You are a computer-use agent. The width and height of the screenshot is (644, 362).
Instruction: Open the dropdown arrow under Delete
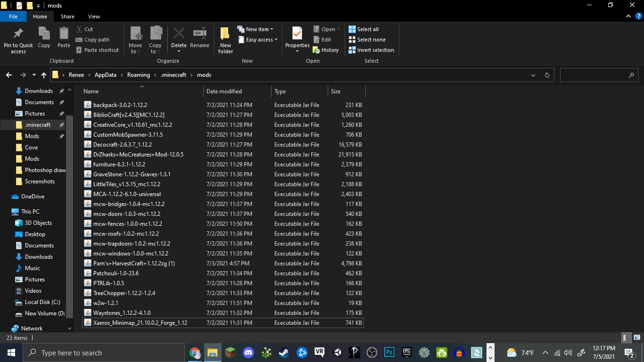pos(179,51)
